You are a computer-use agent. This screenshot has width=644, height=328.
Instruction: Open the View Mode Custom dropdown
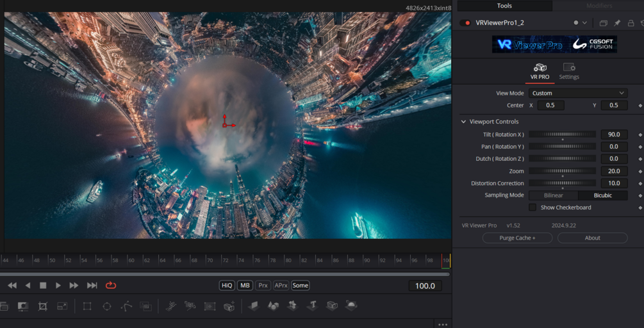(x=578, y=93)
